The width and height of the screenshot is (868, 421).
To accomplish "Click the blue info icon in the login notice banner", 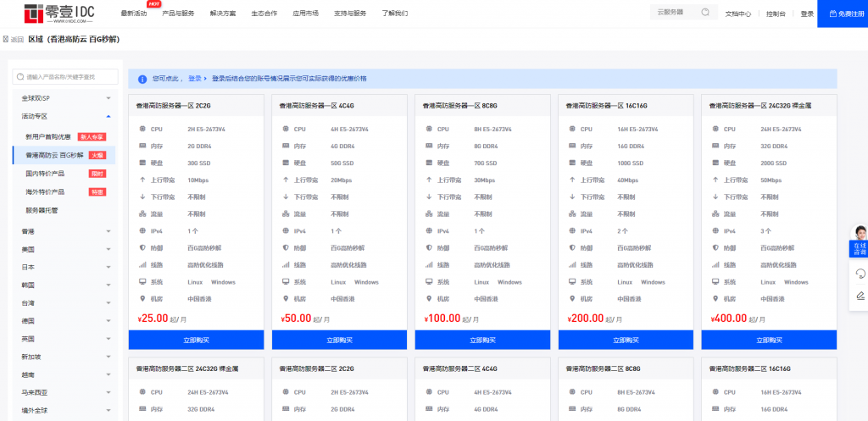I will click(x=141, y=79).
